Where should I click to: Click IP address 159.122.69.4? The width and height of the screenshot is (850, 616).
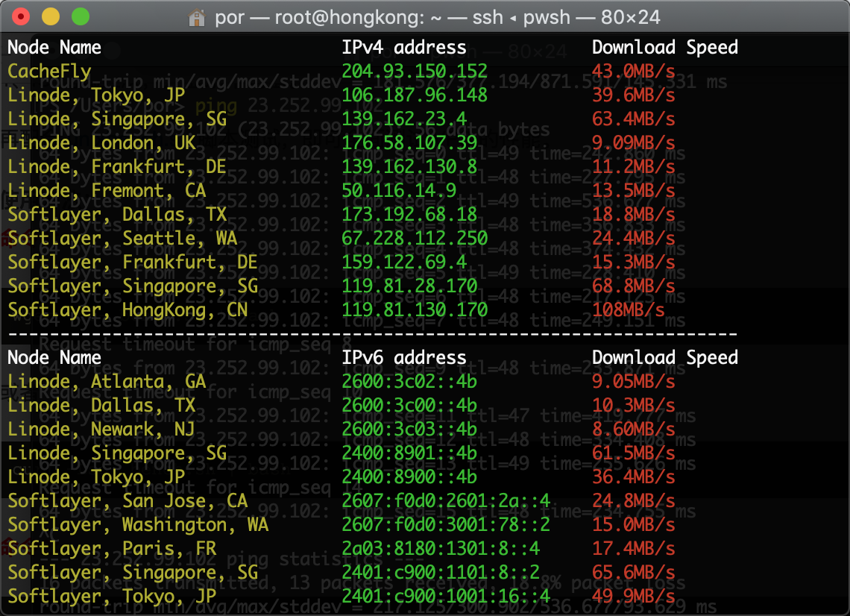[x=404, y=262]
